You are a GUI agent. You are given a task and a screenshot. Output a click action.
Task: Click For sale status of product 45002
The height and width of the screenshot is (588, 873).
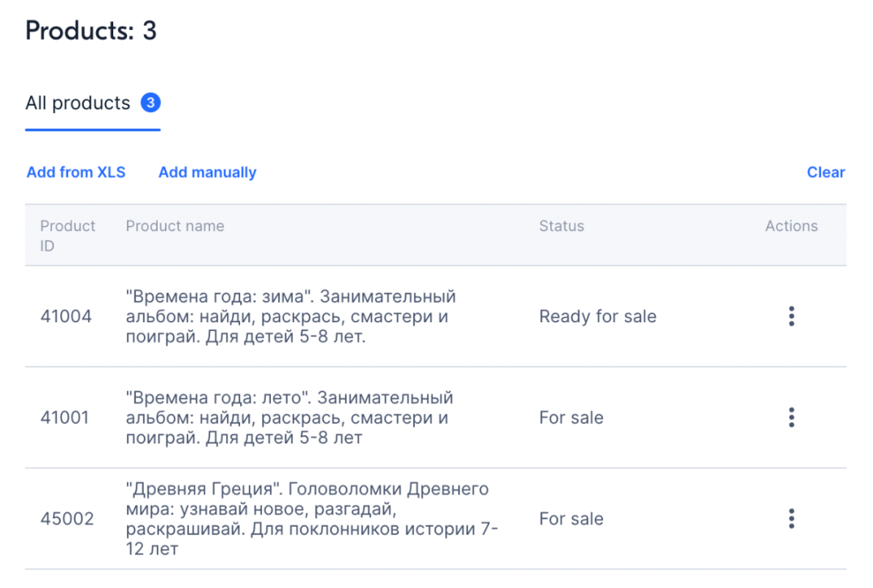[571, 519]
